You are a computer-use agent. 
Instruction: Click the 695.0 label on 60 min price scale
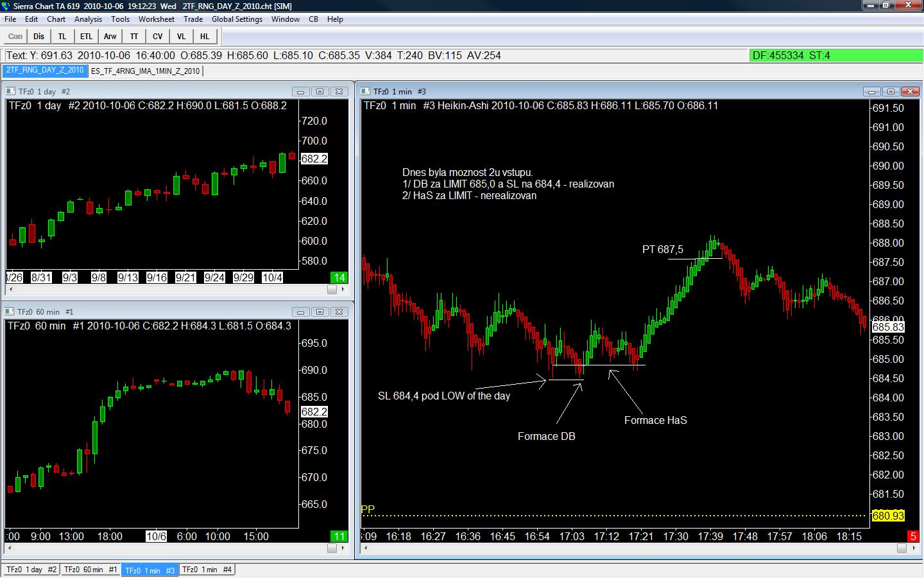314,343
